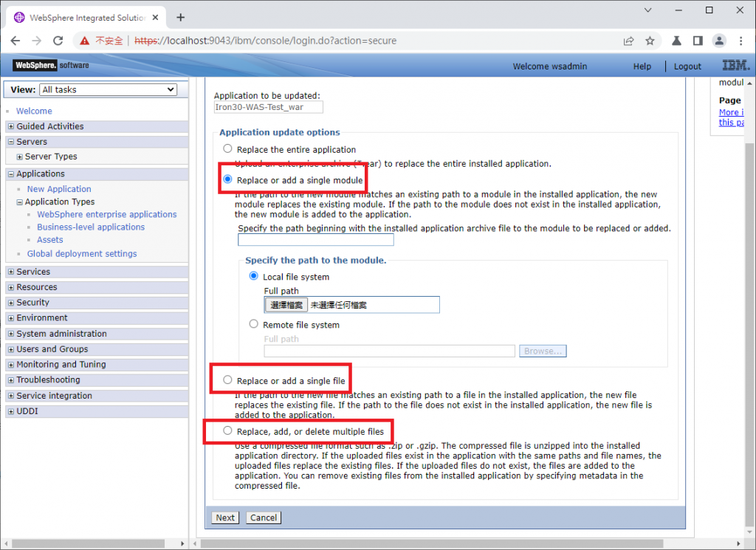Open the Welcome page link
This screenshot has width=756, height=550.
pyautogui.click(x=34, y=111)
